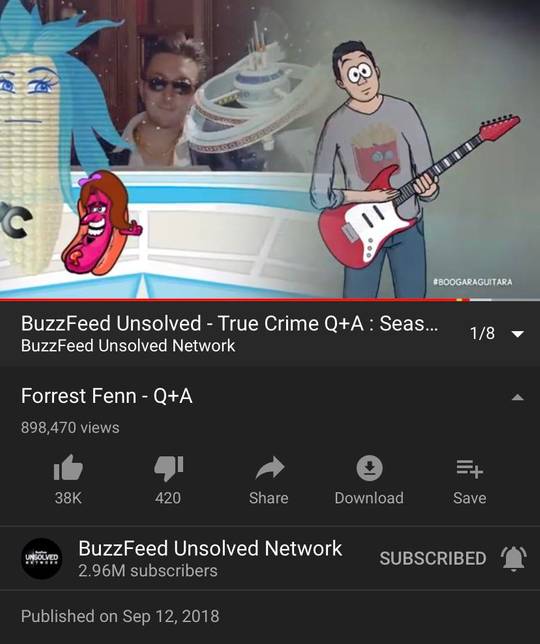Tap the playlist owner BuzzFeed Unsolved Network
The image size is (540, 644).
point(128,346)
